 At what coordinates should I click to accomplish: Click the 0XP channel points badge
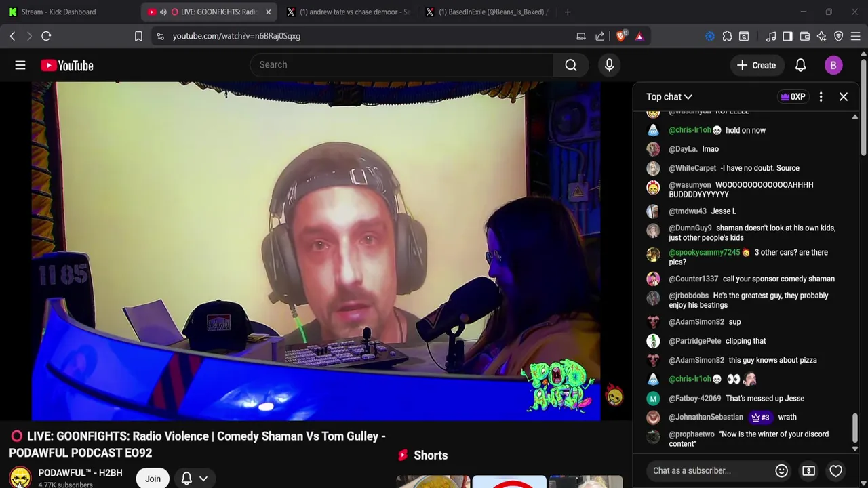pyautogui.click(x=793, y=97)
